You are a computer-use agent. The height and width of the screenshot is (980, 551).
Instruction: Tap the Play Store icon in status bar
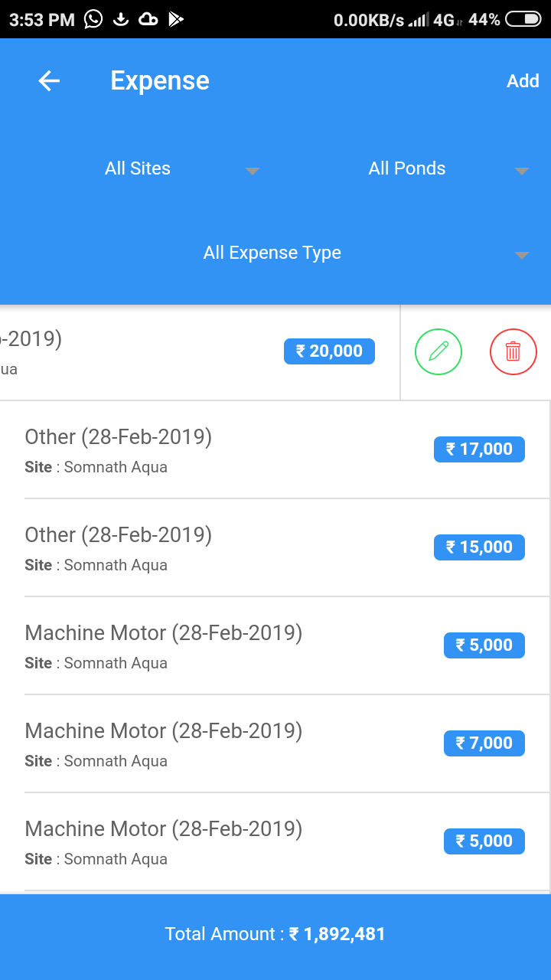pyautogui.click(x=176, y=19)
